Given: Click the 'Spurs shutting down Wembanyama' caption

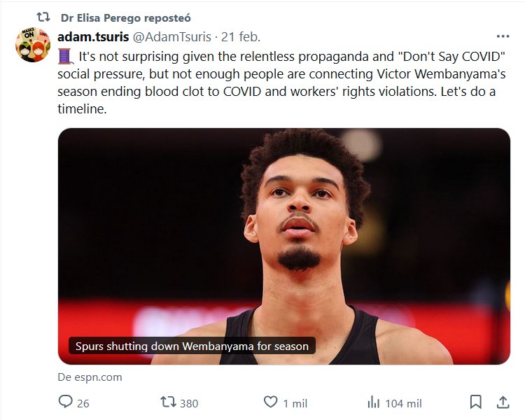Looking at the screenshot, I should coord(192,346).
